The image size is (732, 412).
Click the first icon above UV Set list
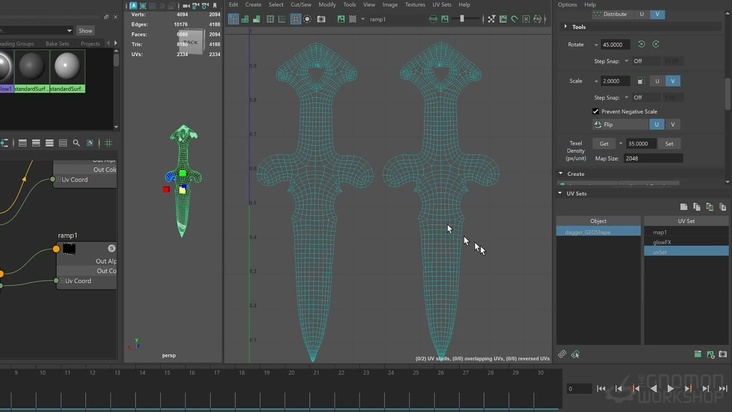[683, 207]
